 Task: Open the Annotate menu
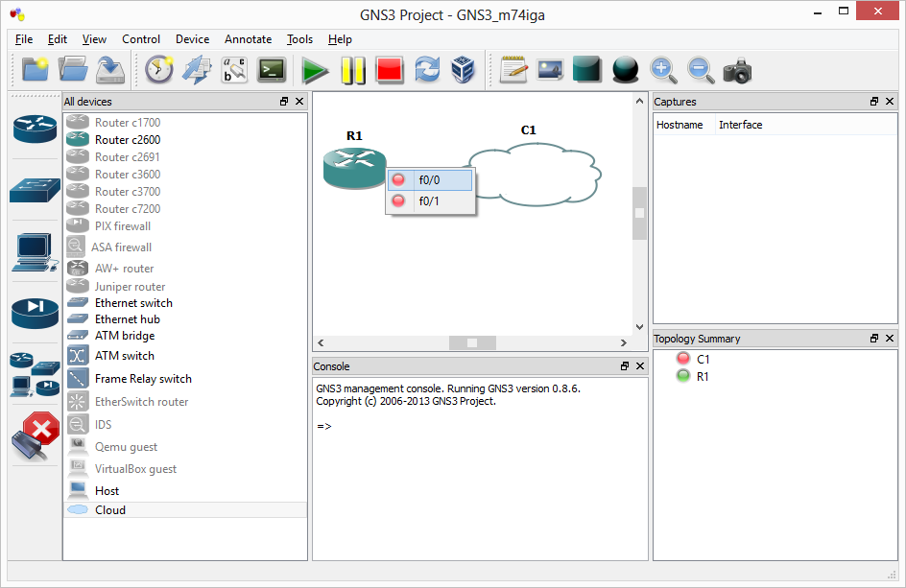[248, 39]
